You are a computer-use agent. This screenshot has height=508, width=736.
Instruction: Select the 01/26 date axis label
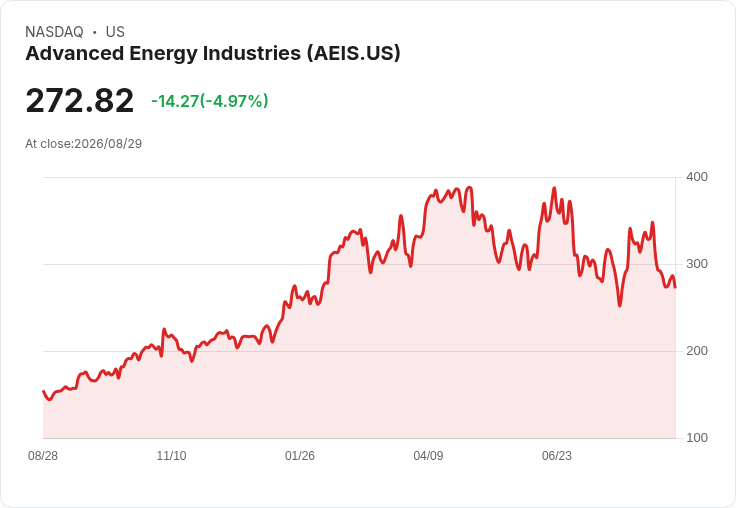click(x=300, y=456)
